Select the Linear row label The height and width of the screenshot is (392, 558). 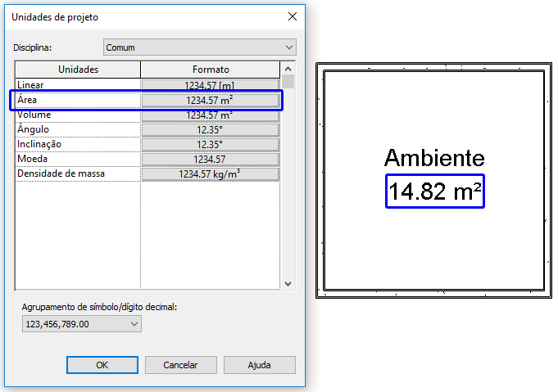(x=30, y=85)
